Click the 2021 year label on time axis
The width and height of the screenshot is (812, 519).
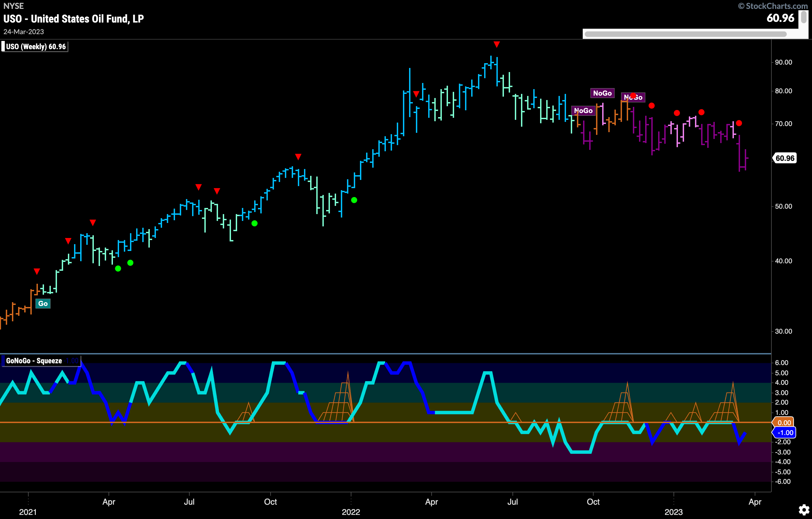[28, 512]
